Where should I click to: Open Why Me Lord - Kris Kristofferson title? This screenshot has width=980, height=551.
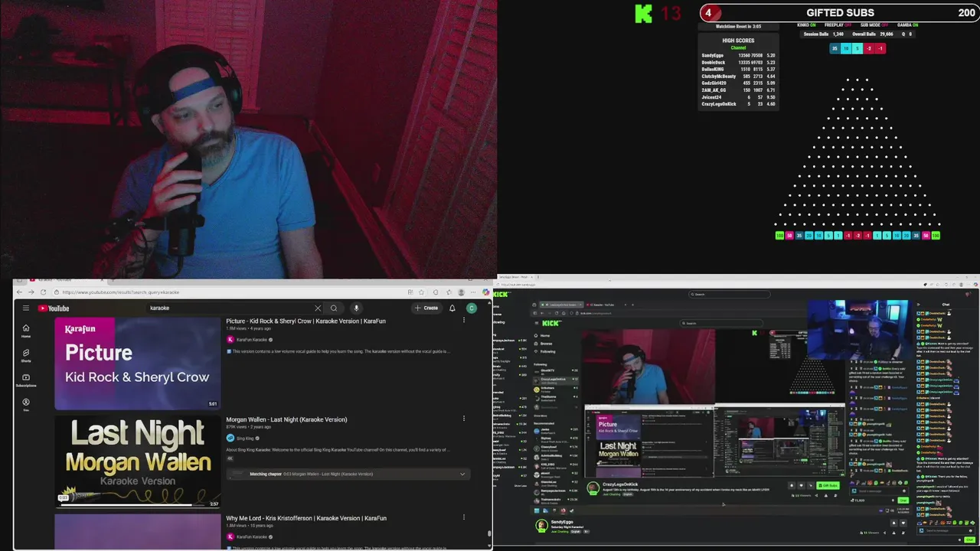pyautogui.click(x=306, y=518)
